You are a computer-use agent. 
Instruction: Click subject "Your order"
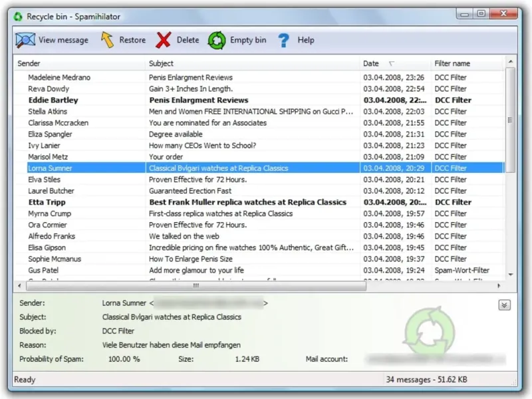166,157
